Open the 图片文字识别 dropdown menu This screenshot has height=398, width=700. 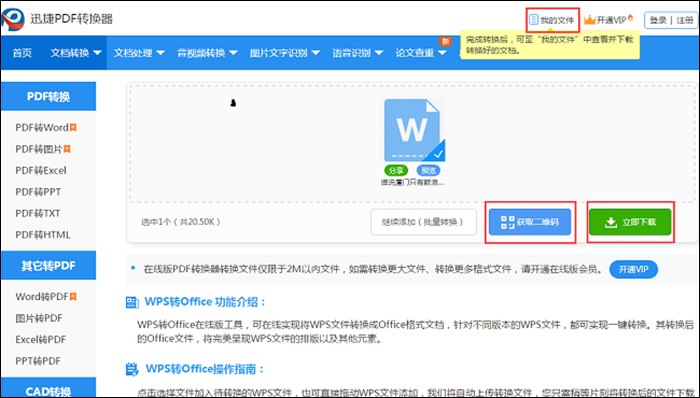click(284, 53)
